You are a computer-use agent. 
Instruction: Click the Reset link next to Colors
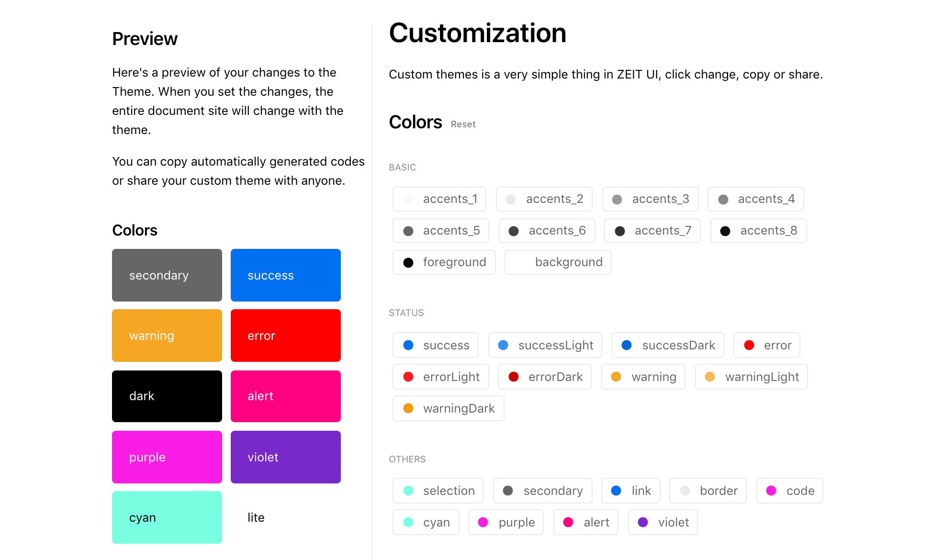point(463,124)
